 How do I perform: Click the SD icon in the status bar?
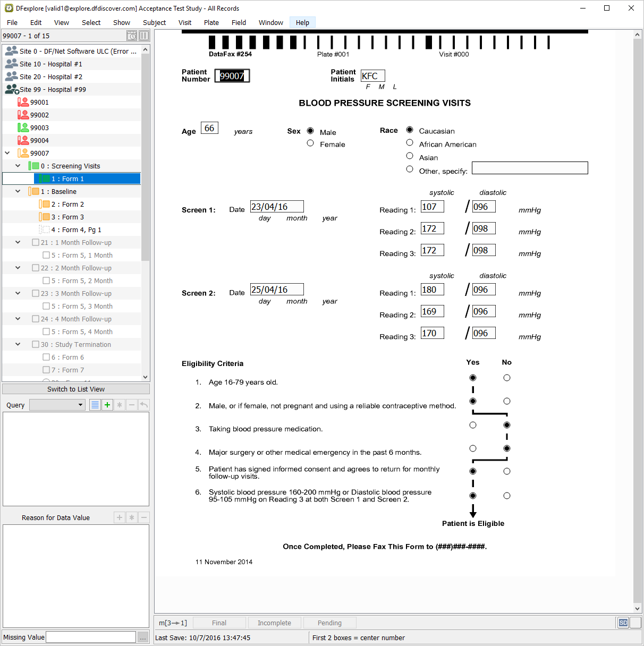point(623,623)
